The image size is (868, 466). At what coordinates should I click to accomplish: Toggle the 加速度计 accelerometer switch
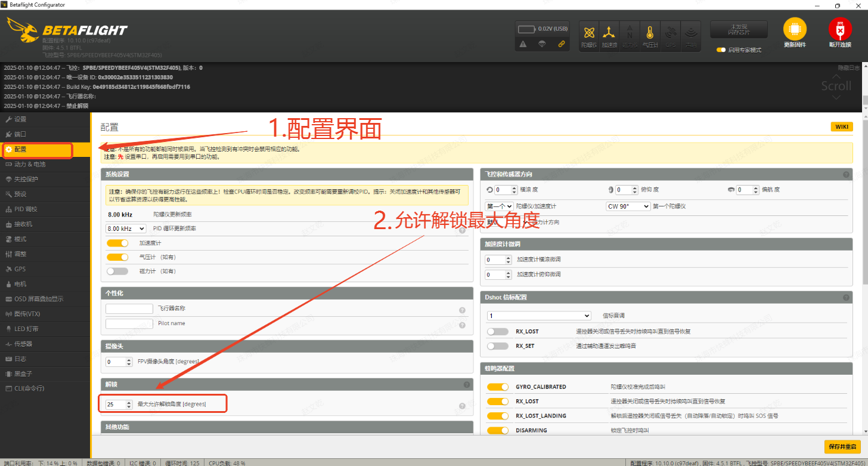pos(117,243)
